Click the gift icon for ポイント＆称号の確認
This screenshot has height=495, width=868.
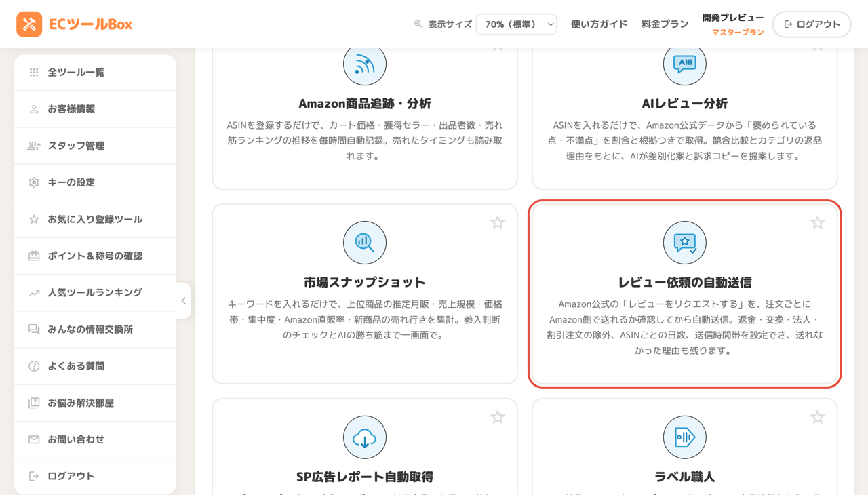(34, 256)
